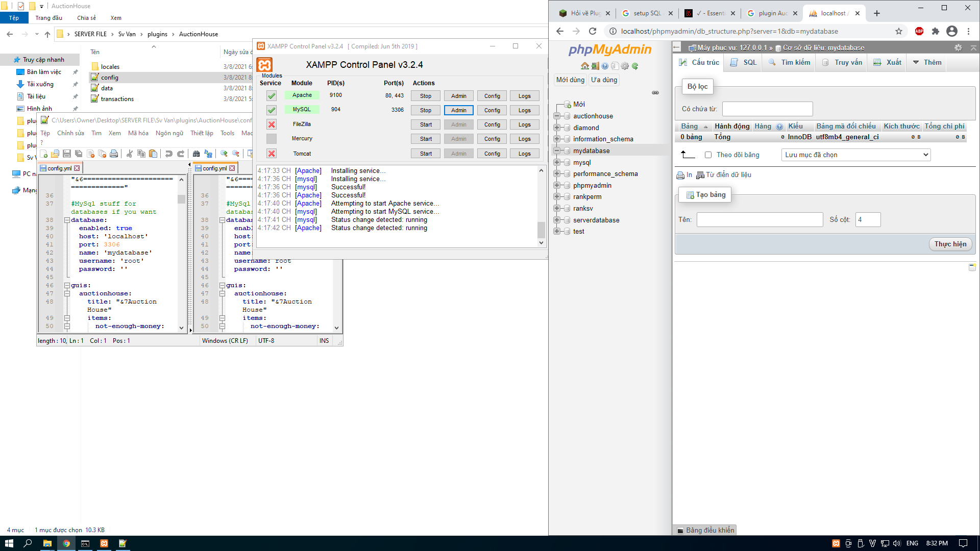
Task: Click AdBlock Plus extension icon in Chrome
Action: tap(919, 31)
